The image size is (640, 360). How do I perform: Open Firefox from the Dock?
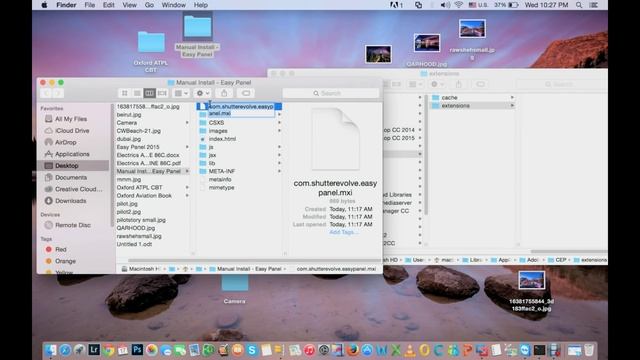[353, 350]
